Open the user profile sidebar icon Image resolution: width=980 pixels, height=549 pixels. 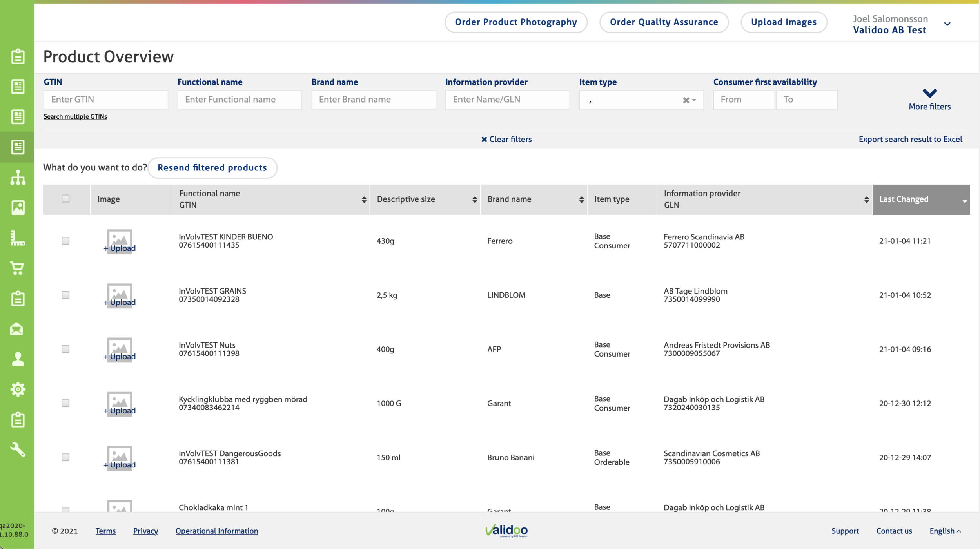18,359
